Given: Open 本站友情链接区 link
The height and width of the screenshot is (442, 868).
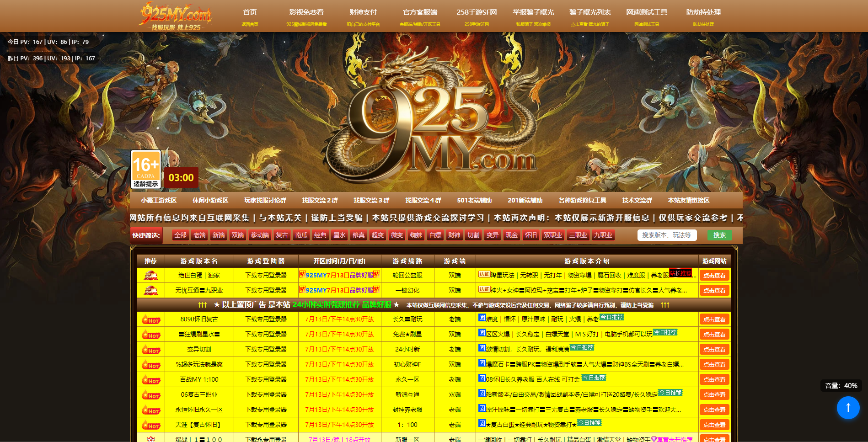Looking at the screenshot, I should coord(689,200).
